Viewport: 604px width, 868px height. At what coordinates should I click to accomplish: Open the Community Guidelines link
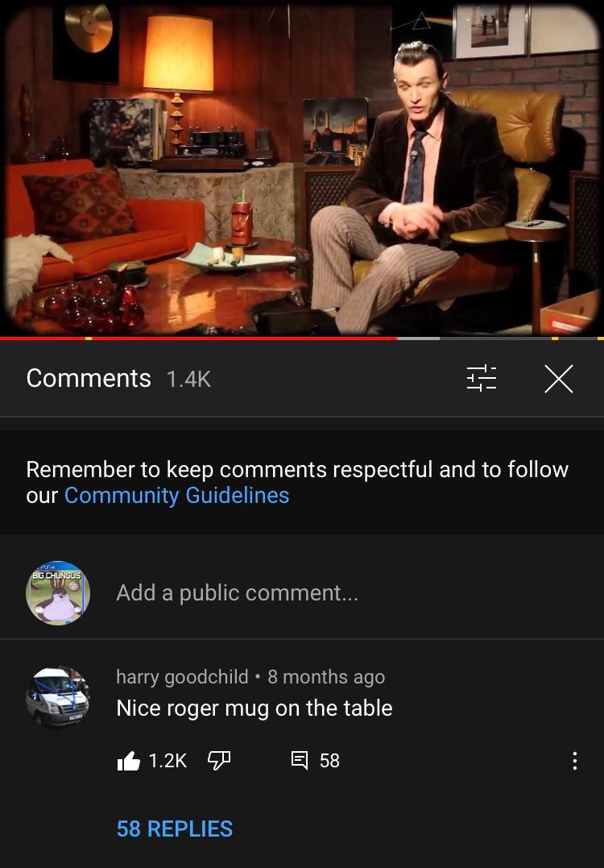(x=176, y=495)
